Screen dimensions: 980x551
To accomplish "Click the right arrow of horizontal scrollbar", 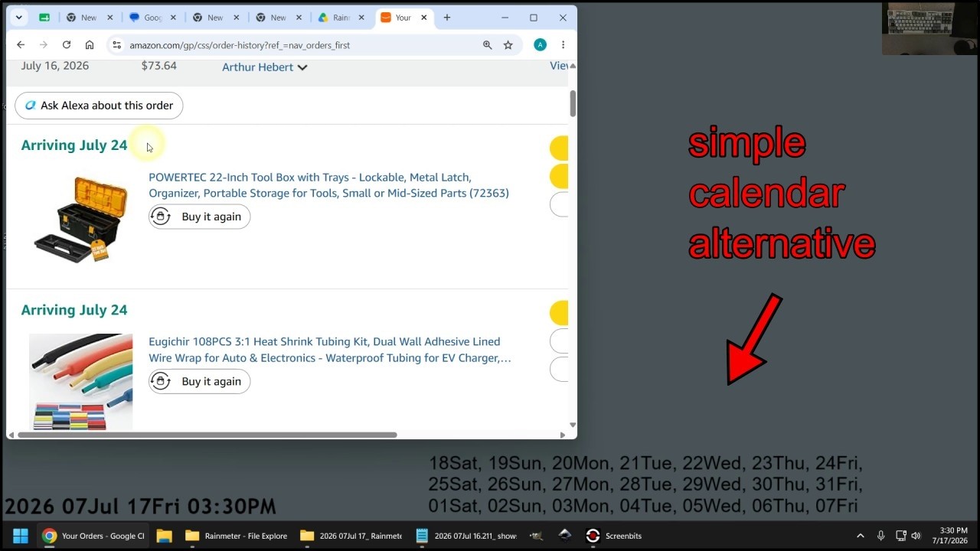I will pyautogui.click(x=563, y=435).
